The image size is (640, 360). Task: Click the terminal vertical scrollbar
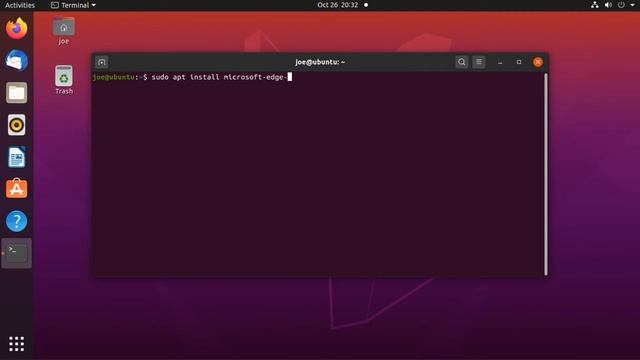point(546,174)
